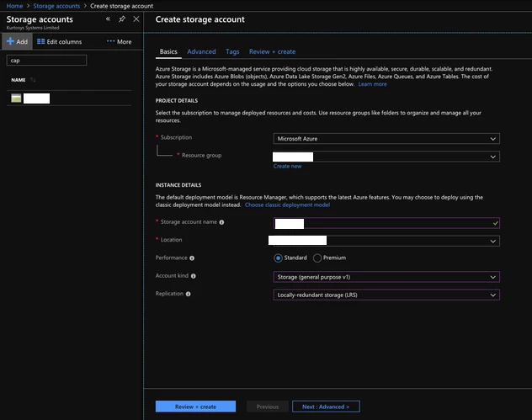This screenshot has height=420, width=532.
Task: Open the Replication dropdown
Action: click(386, 295)
